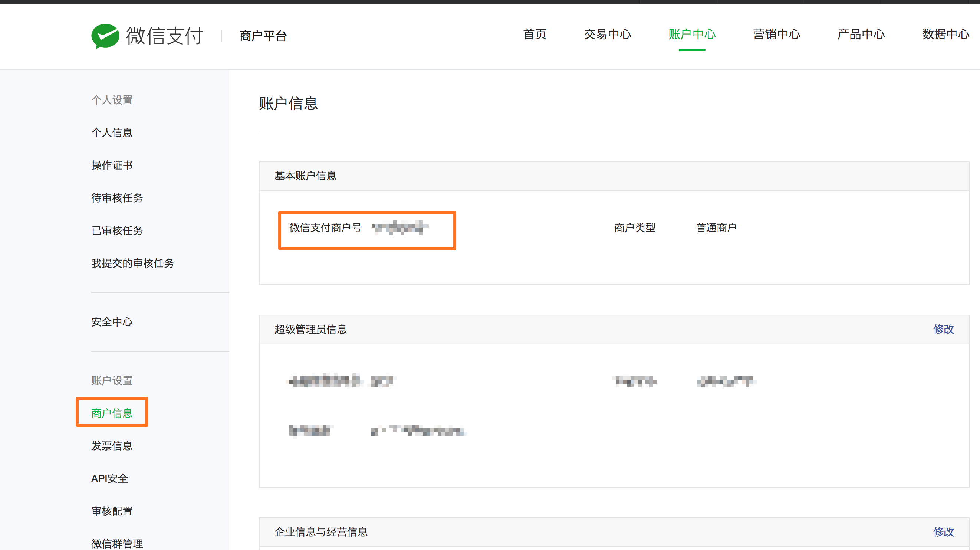
Task: Select the 账户中心 navigation tab
Action: [692, 34]
